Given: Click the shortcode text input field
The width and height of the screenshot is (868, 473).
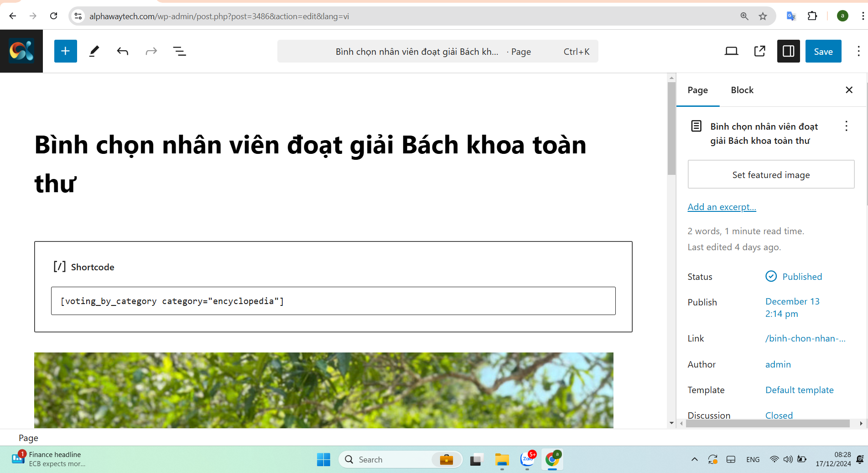Looking at the screenshot, I should 333,301.
